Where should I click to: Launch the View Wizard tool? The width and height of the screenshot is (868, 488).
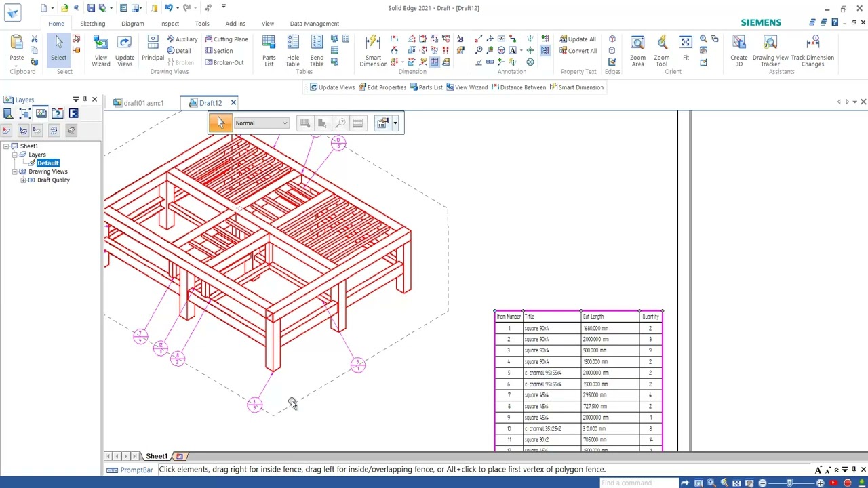(100, 52)
